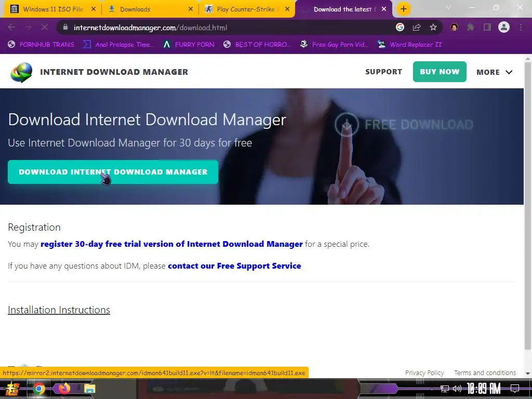
Task: Open the Chrome three-dot menu
Action: 521,28
